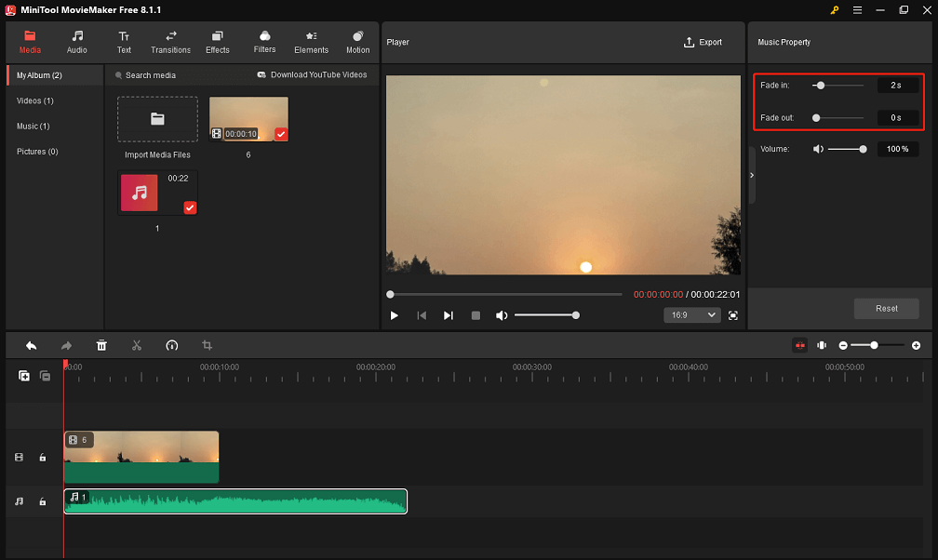This screenshot has height=560, width=938.
Task: Go to next frame
Action: (x=449, y=315)
